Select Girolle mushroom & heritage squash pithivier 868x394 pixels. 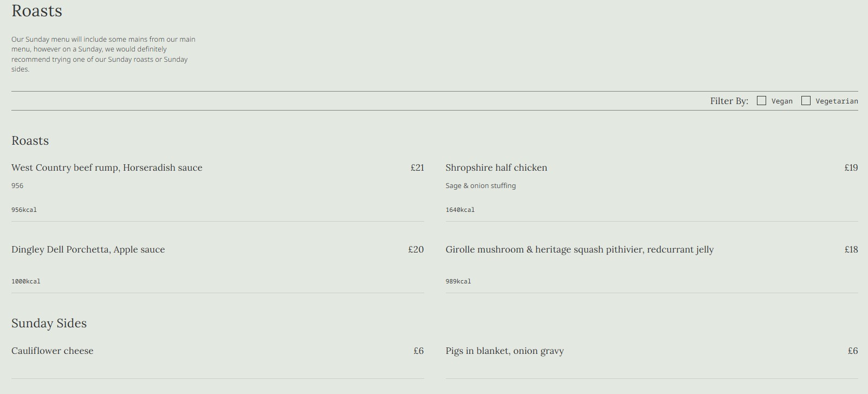(x=579, y=250)
